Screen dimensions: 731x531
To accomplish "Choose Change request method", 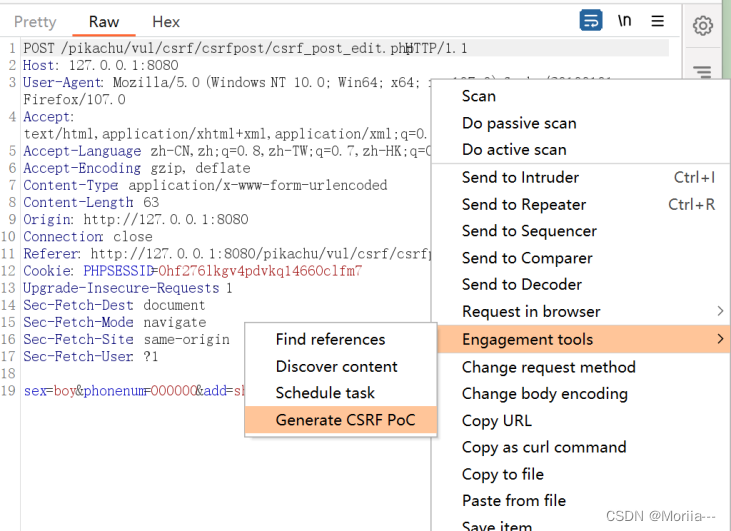I will tap(580, 367).
